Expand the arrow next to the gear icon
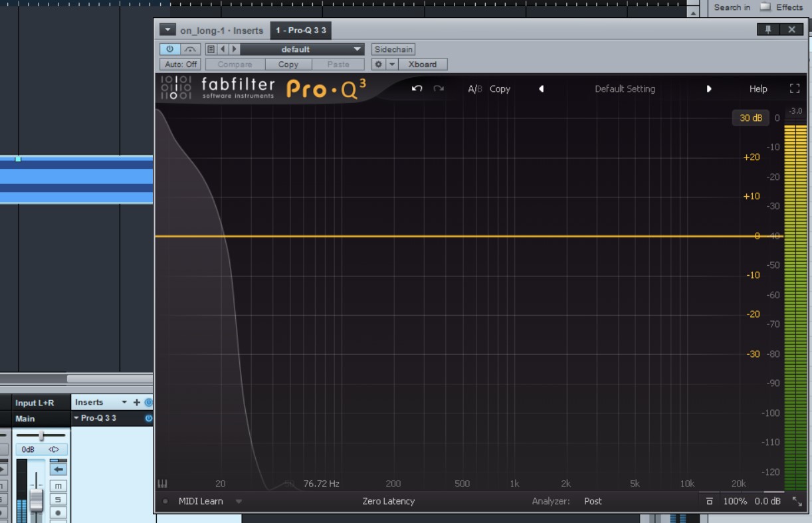The width and height of the screenshot is (812, 523). click(392, 64)
